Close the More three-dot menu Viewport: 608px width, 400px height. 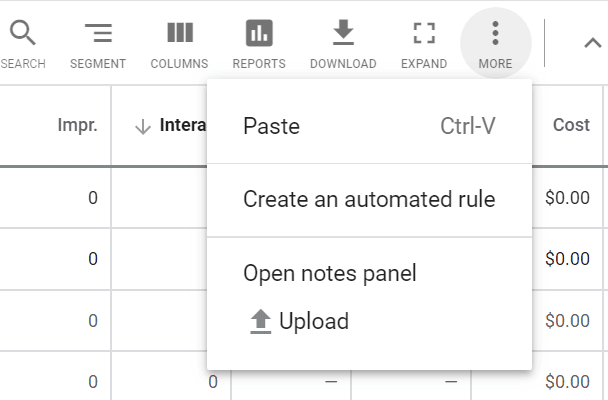click(496, 43)
